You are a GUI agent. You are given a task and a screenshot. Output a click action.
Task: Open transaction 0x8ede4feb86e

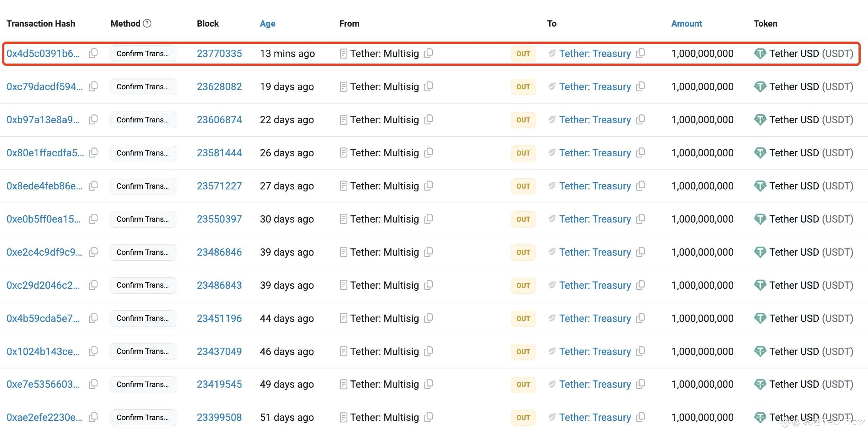click(44, 186)
